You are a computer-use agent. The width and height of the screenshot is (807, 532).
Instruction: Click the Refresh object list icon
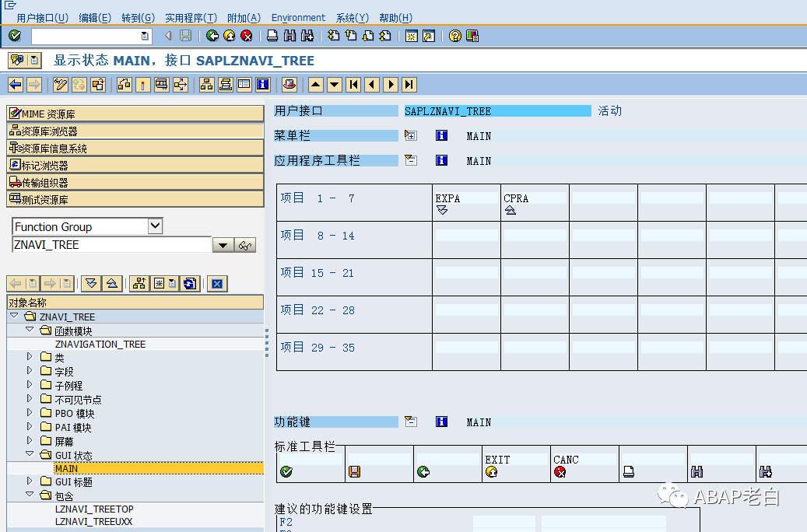(x=190, y=283)
